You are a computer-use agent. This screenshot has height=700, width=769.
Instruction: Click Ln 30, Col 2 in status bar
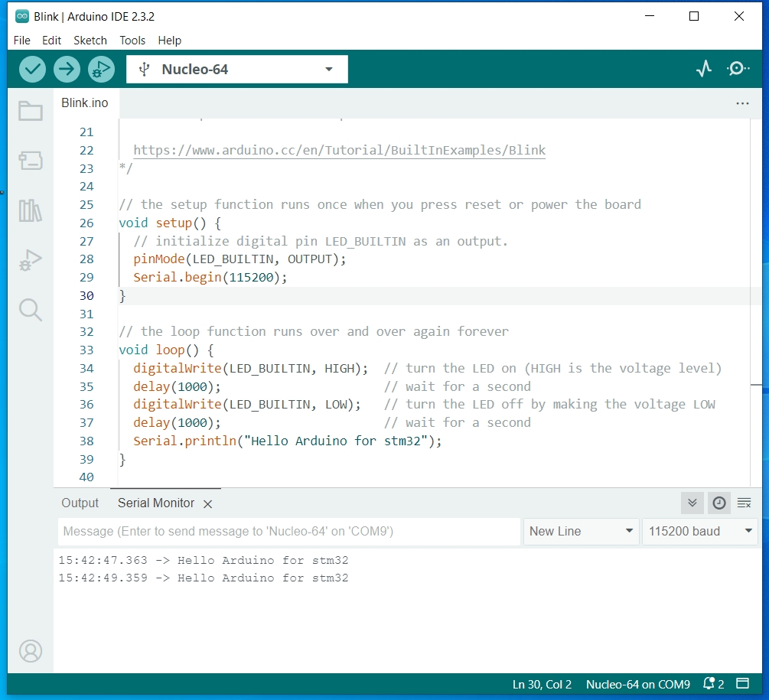(x=542, y=684)
